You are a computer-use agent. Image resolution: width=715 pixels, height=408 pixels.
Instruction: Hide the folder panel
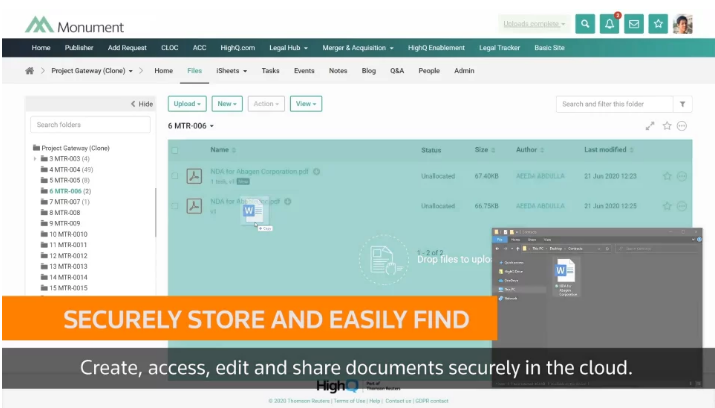pyautogui.click(x=142, y=103)
